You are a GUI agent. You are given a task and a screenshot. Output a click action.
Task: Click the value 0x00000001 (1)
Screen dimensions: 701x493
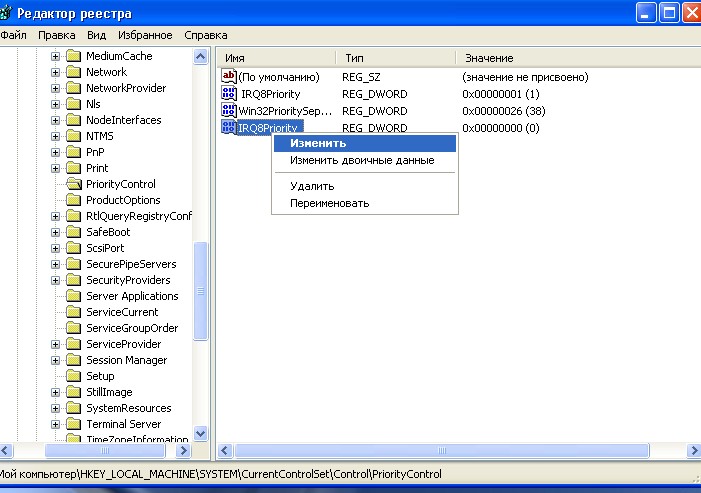(x=501, y=94)
